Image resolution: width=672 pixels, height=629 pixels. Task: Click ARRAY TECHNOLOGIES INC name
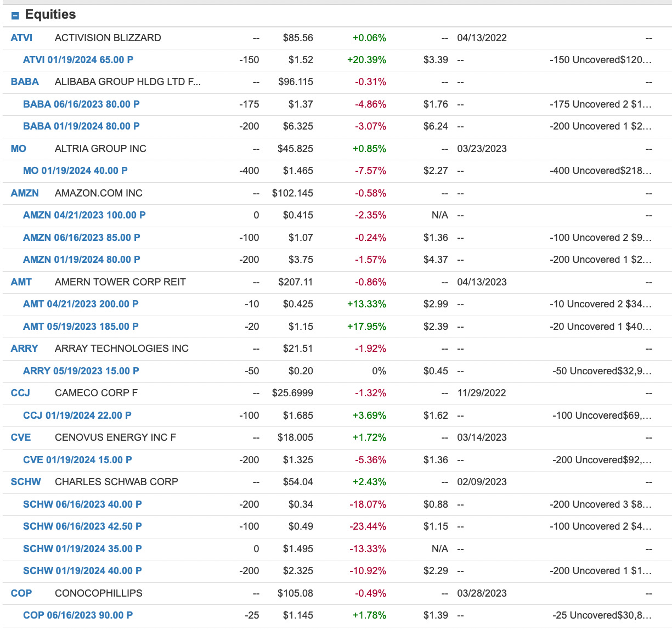point(122,349)
